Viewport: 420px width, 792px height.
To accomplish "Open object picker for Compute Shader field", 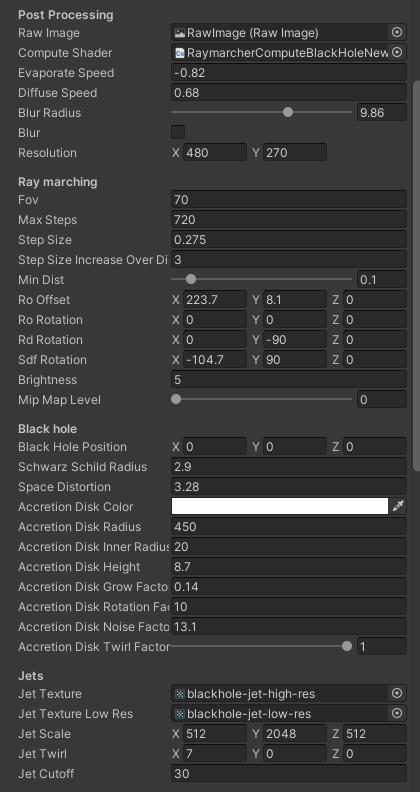I will pyautogui.click(x=397, y=53).
